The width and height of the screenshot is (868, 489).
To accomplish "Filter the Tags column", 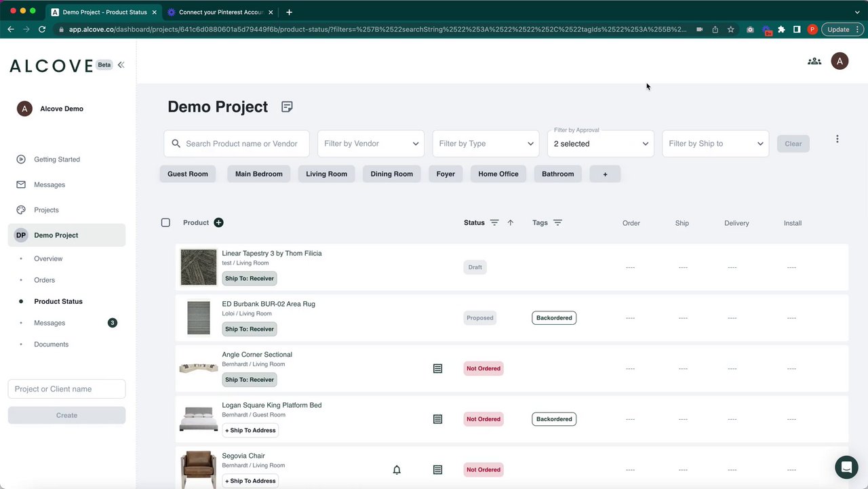I will click(x=557, y=222).
